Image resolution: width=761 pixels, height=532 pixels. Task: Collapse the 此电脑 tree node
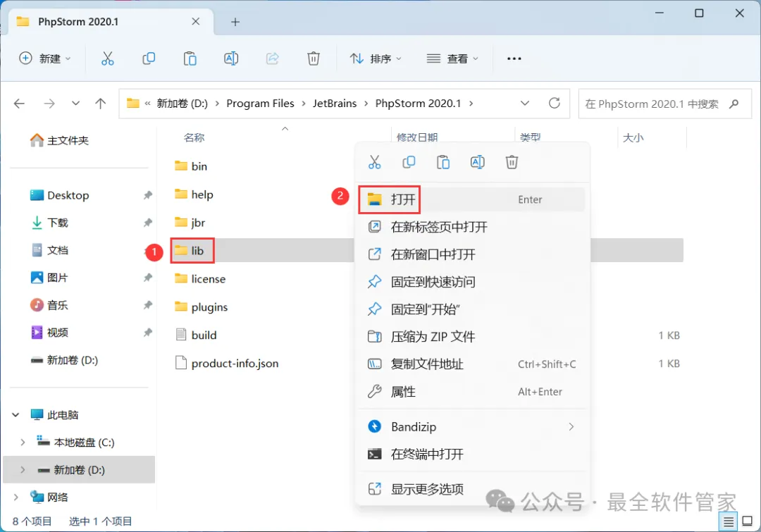tap(16, 415)
